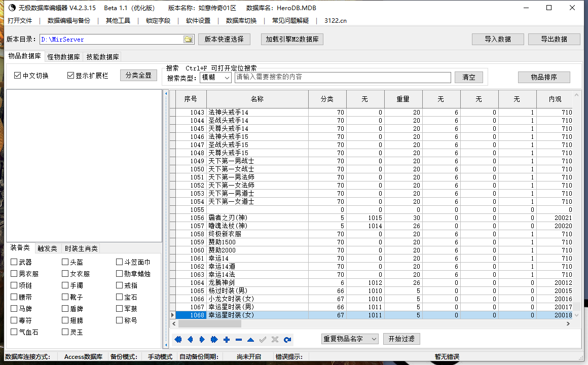Collapse left panel with splitter top arrow
Viewport: 588px width, 365px height.
click(166, 93)
